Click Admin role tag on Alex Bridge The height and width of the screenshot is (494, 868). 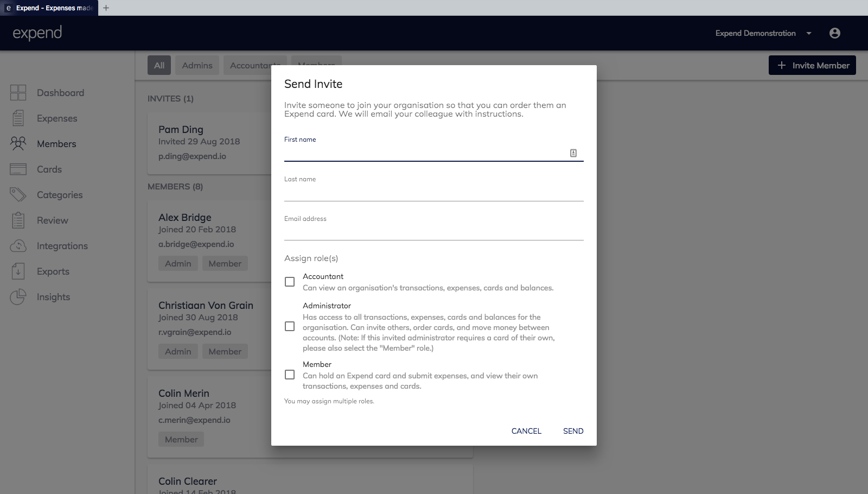[178, 264]
